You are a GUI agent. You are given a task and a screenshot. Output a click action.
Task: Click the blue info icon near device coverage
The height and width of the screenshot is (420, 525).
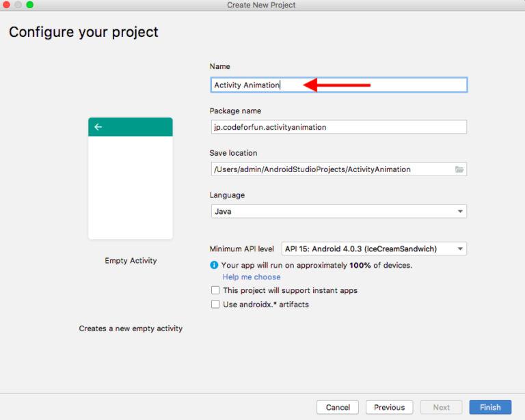(x=214, y=265)
